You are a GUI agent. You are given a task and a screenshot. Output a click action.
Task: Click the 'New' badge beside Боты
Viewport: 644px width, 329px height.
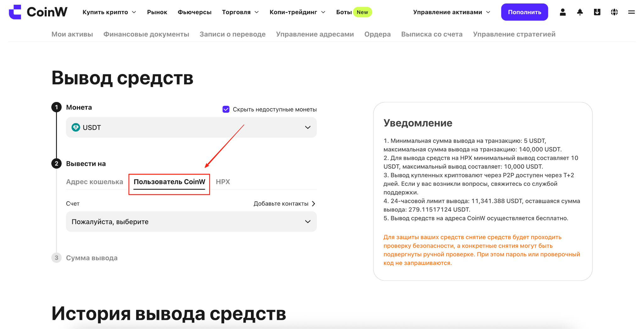click(x=362, y=12)
